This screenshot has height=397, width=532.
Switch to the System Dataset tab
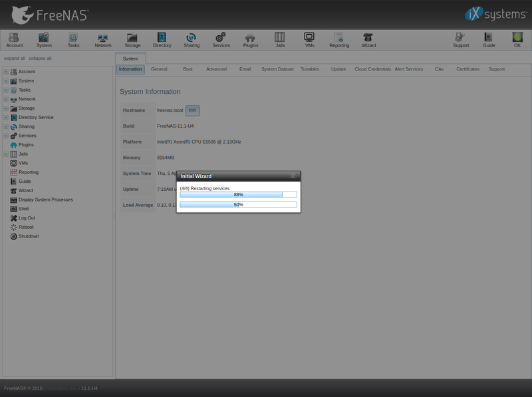277,69
